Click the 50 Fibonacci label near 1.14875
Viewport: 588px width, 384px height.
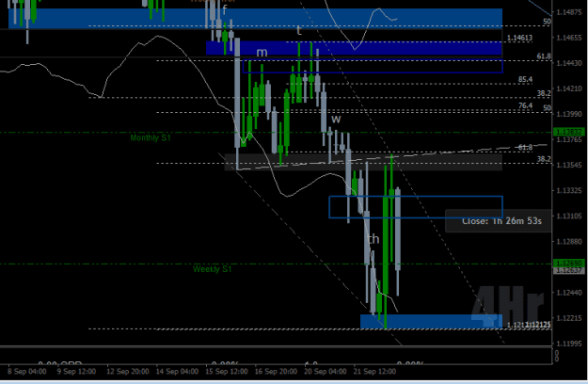click(548, 22)
